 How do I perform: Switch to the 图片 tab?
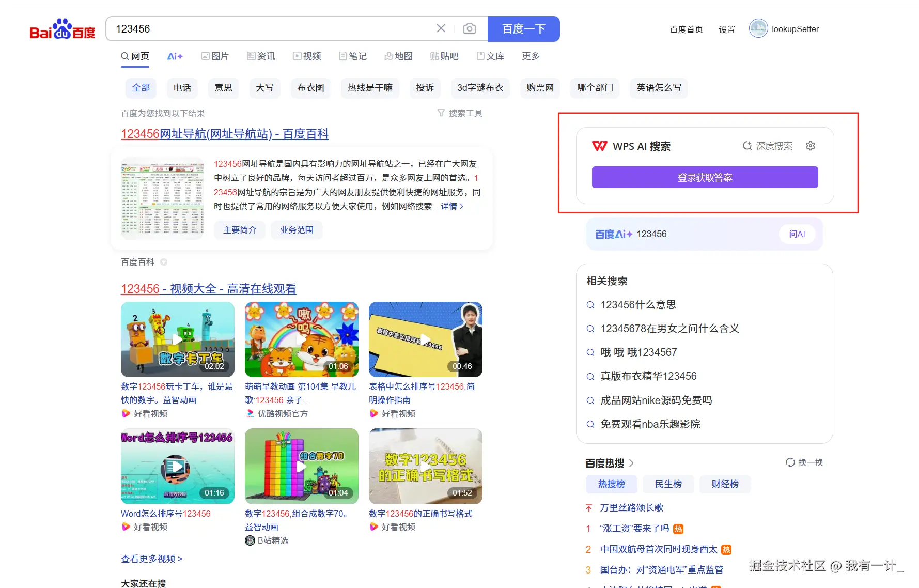point(215,56)
